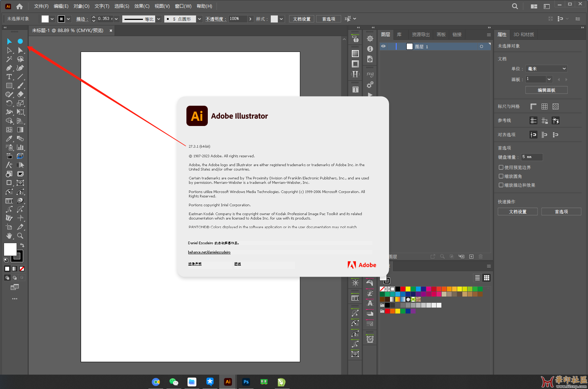This screenshot has height=389, width=588.
Task: Swap fill and stroke colors
Action: pos(22,245)
